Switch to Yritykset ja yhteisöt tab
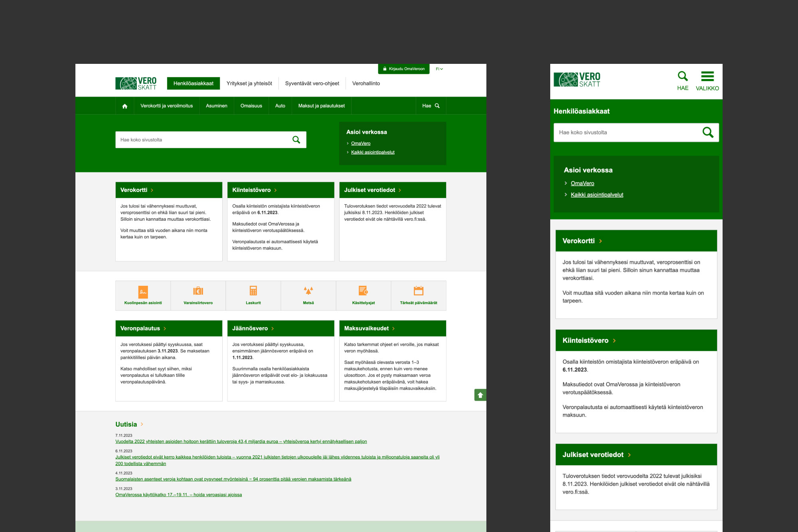The image size is (798, 532). point(249,83)
